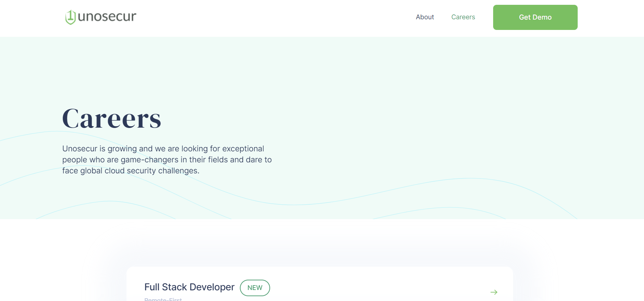Click the text 'face global cloud security challenges'
Image resolution: width=644 pixels, height=301 pixels.
coord(131,171)
